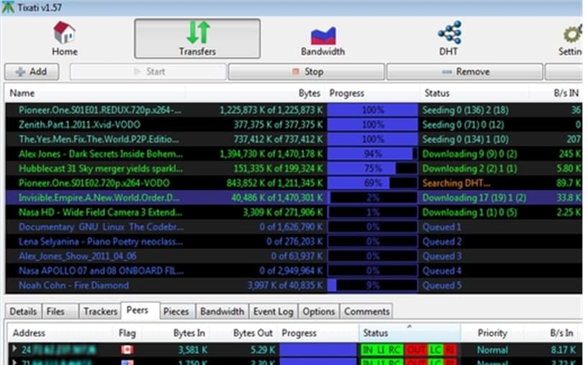Click the Tixati app icon in title bar

click(8, 7)
